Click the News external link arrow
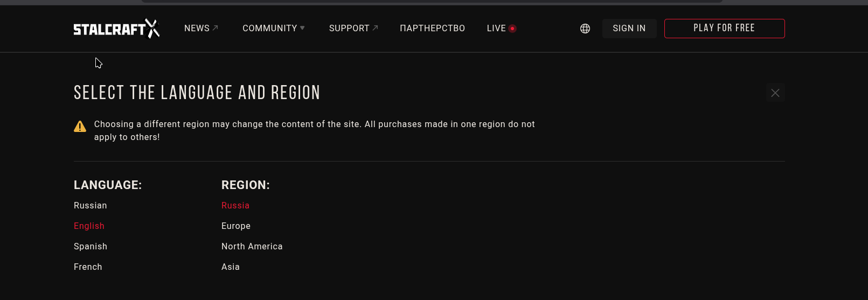 [216, 28]
